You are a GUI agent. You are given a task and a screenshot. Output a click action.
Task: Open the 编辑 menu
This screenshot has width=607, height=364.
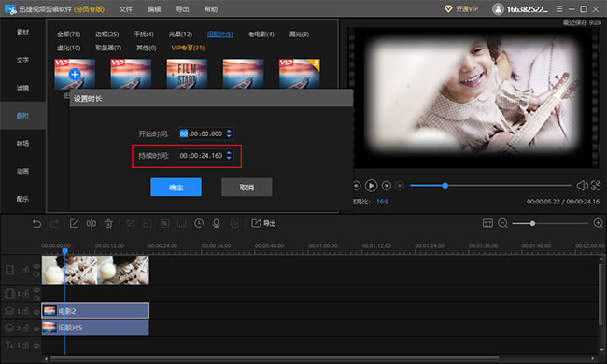tap(154, 9)
